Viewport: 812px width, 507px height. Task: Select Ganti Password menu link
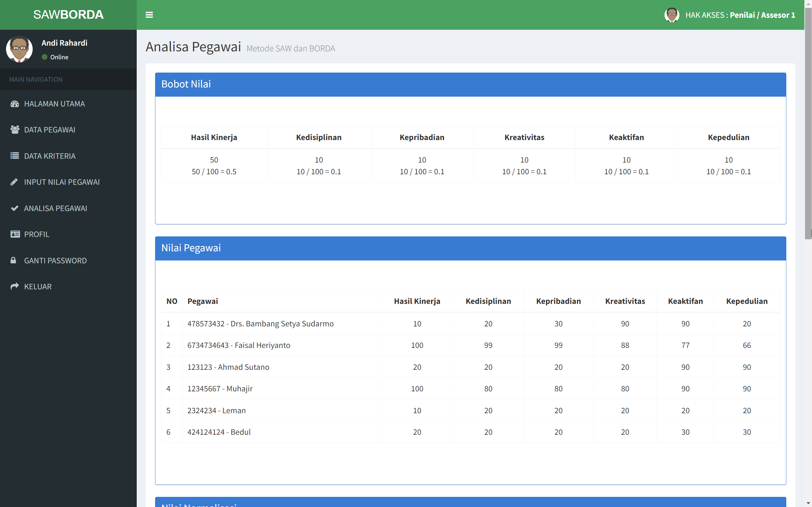pyautogui.click(x=56, y=260)
